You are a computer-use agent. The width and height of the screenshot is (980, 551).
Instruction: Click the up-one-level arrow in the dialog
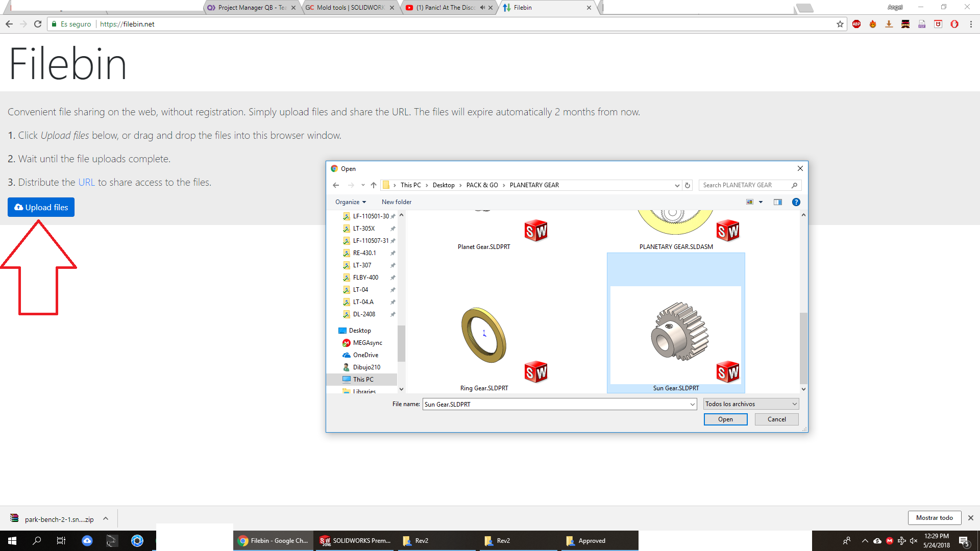374,185
